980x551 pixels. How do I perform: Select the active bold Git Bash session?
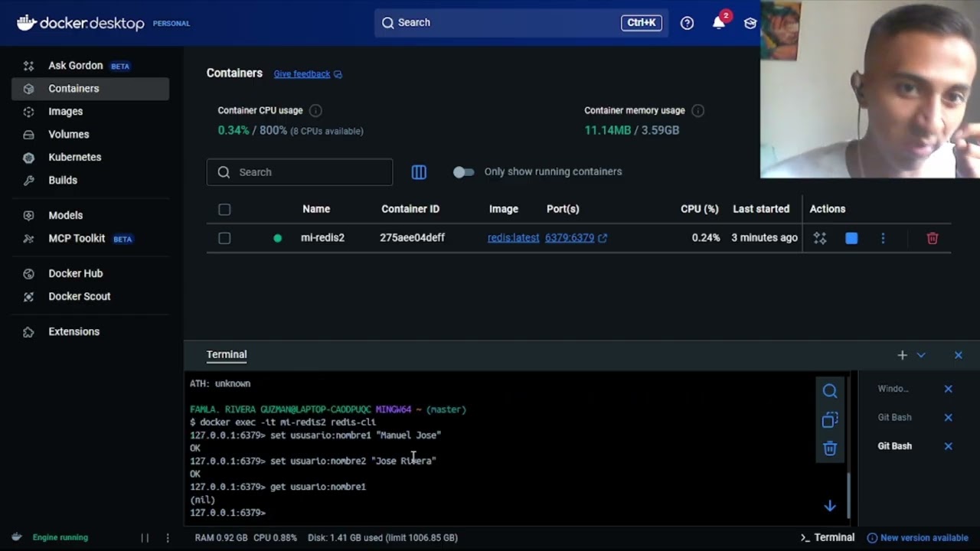click(894, 446)
